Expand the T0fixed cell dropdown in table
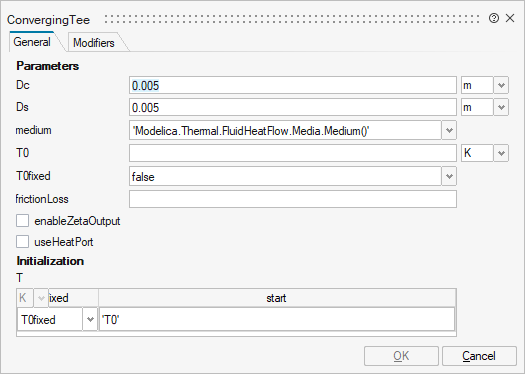 point(90,319)
